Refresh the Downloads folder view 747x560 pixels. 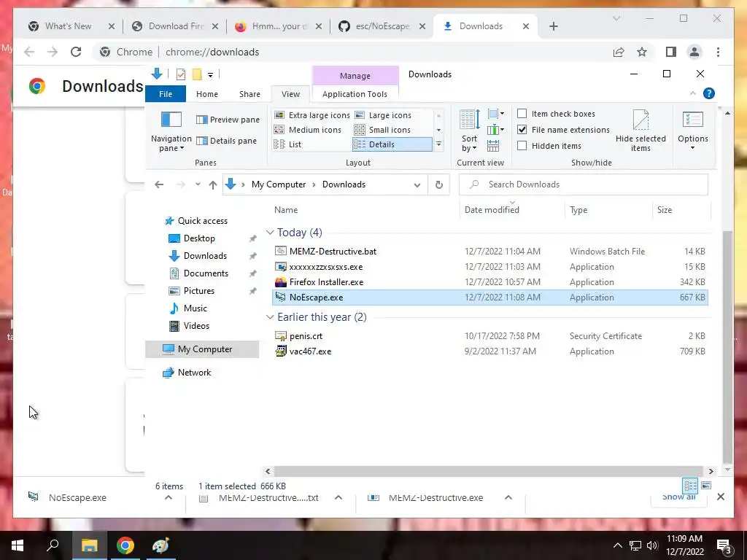tap(438, 184)
